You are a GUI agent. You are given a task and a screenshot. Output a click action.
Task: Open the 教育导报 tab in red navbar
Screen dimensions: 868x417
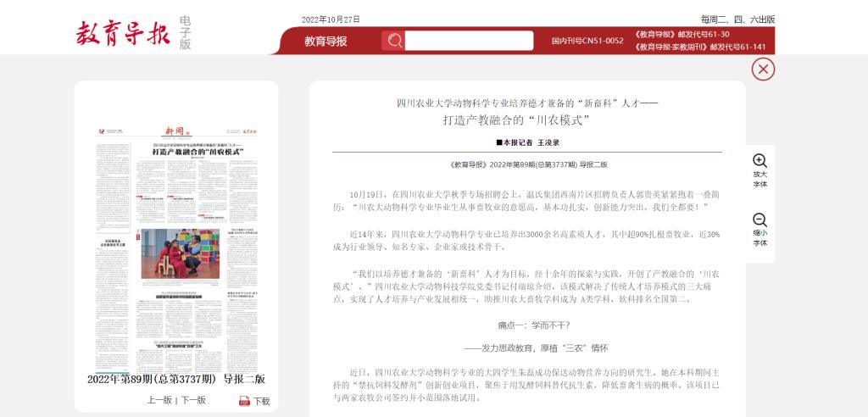pos(325,41)
